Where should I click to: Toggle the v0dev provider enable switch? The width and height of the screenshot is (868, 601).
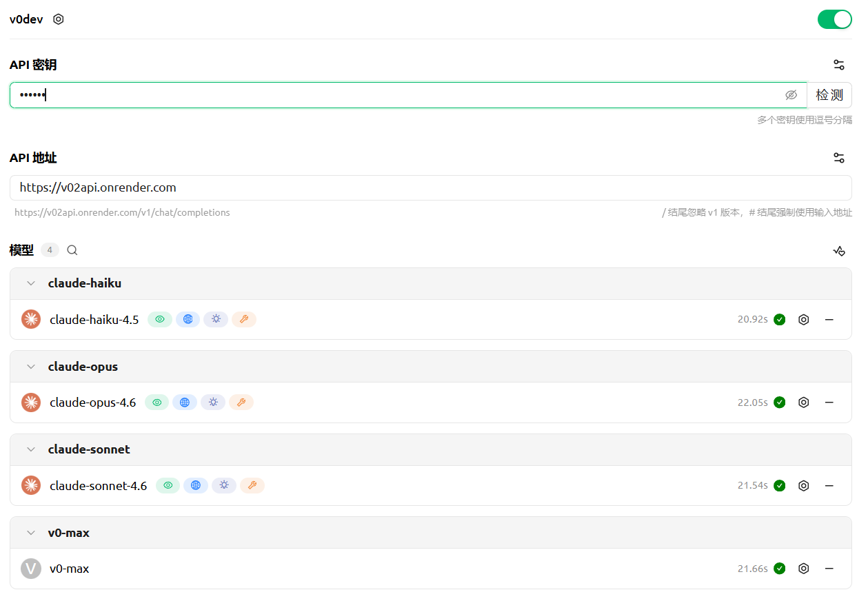point(835,19)
